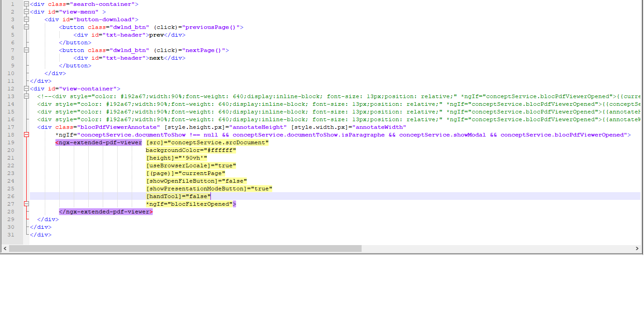Click conceptService.showModal on line 18

coord(442,135)
